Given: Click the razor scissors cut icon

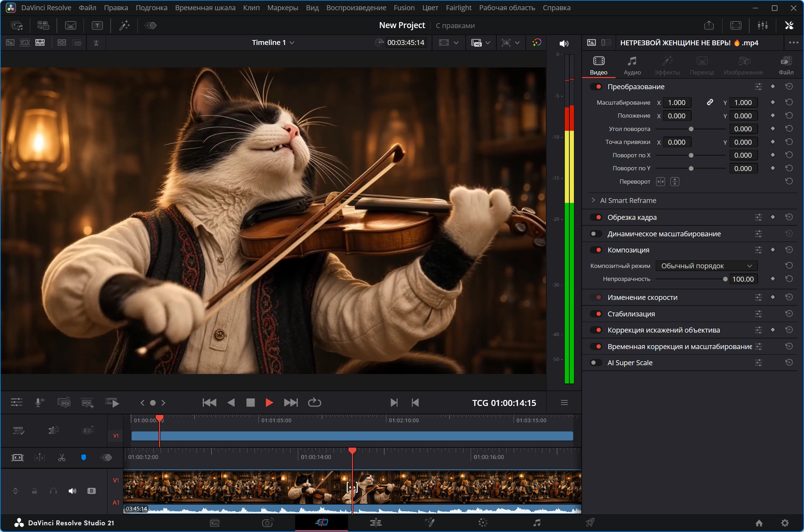Looking at the screenshot, I should [62, 458].
